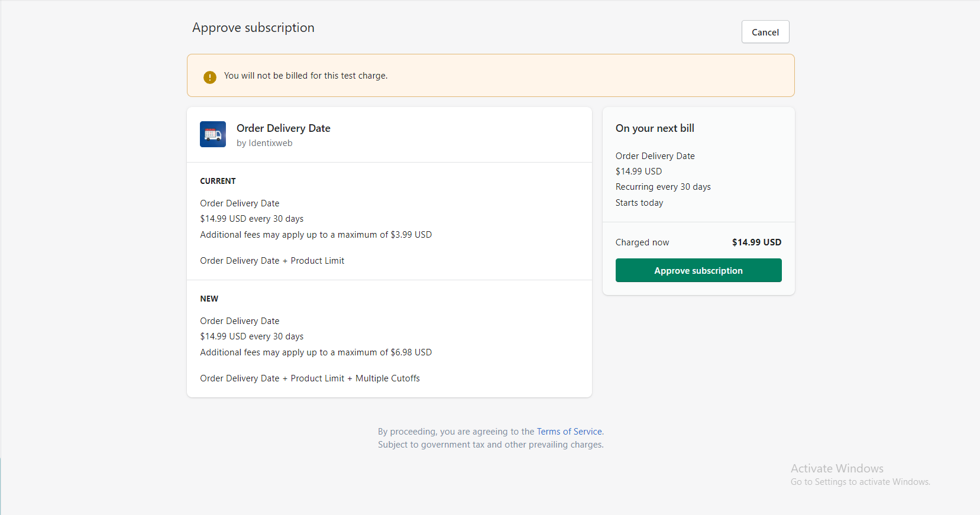
Task: Click the 'On your next bill' heading
Action: [655, 128]
